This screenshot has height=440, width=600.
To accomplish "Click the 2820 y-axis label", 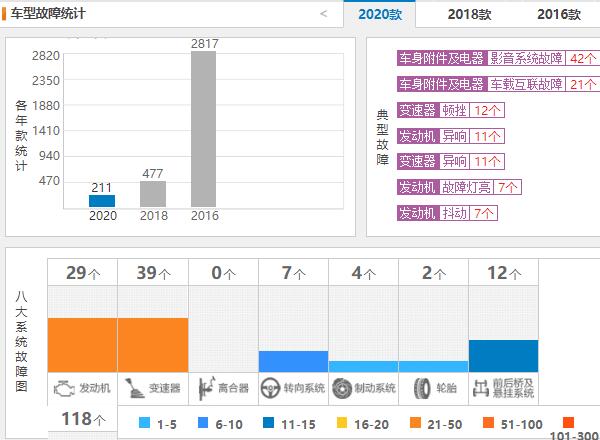I will click(x=46, y=56).
